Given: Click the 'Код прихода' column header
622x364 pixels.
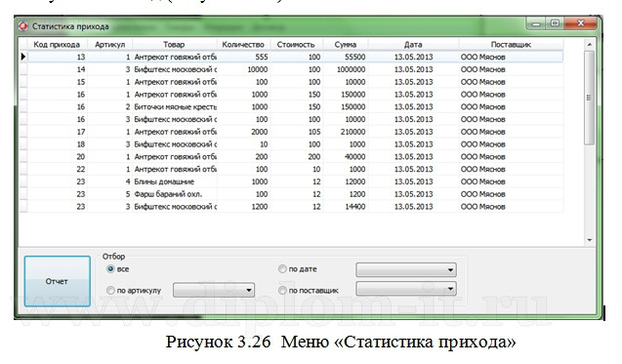Looking at the screenshot, I should pyautogui.click(x=57, y=45).
